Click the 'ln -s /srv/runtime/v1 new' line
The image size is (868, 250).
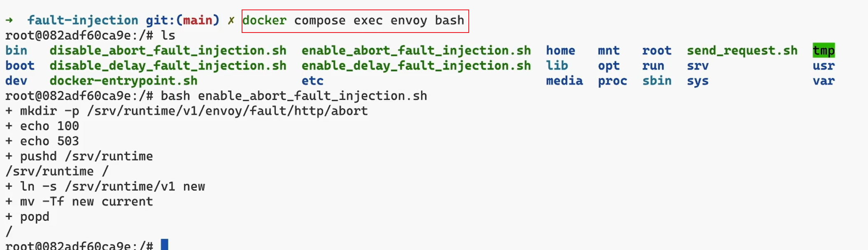click(105, 187)
